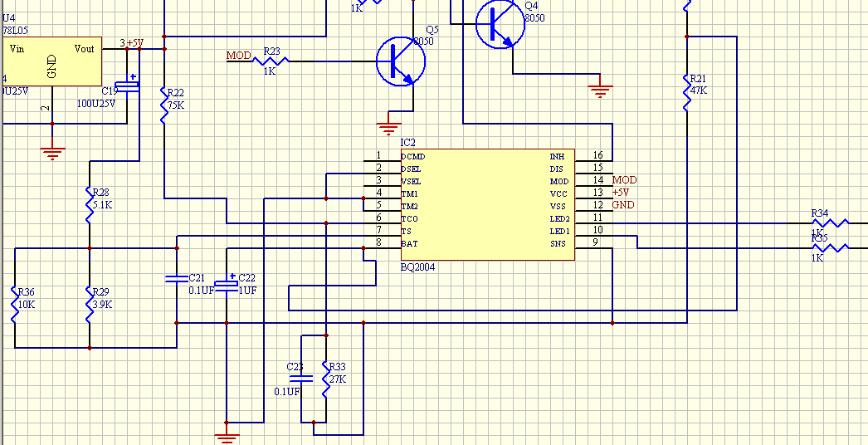The height and width of the screenshot is (445, 868).
Task: Click the LED1 pin name
Action: (x=559, y=231)
